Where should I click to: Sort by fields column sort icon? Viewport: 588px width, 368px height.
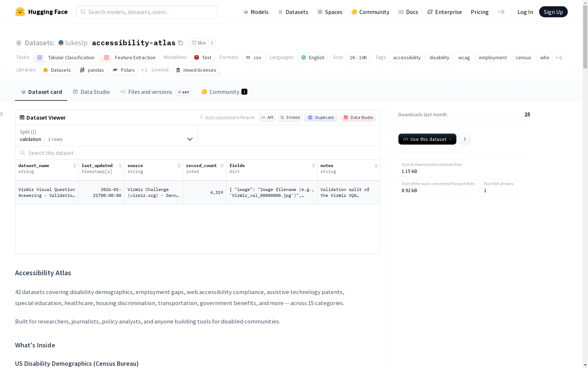(313, 166)
